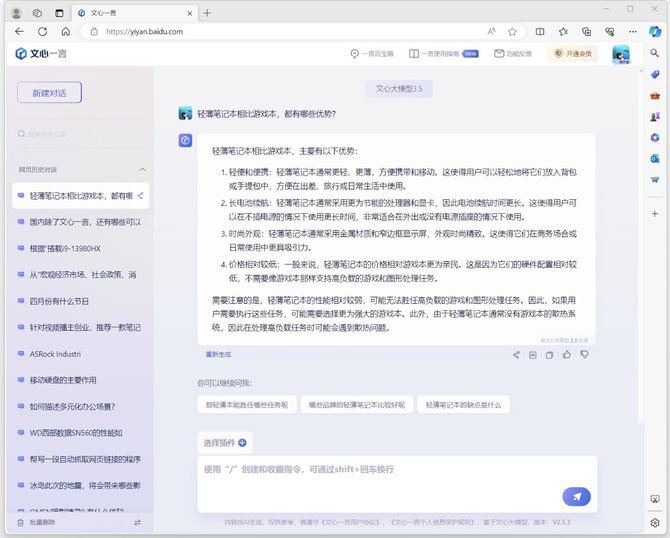
Task: Open the 文心一言个人信息保护规则 link
Action: (432, 522)
